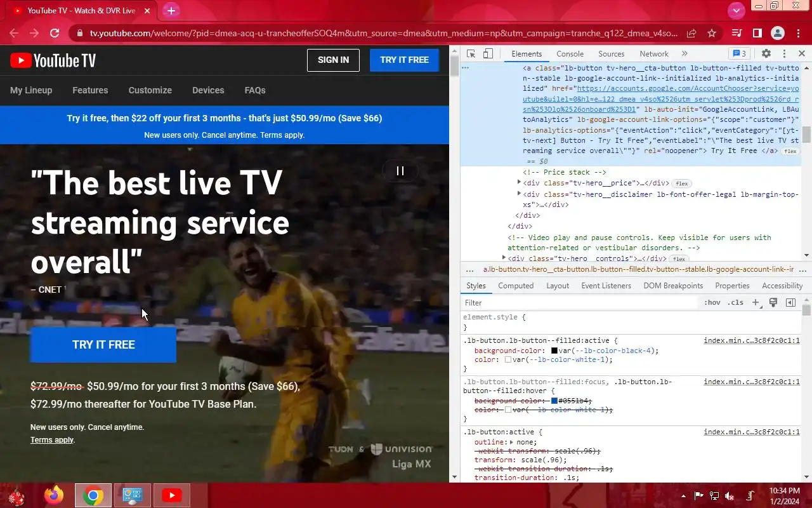The height and width of the screenshot is (508, 812).
Task: Open the FAQs navigation link
Action: click(x=255, y=90)
